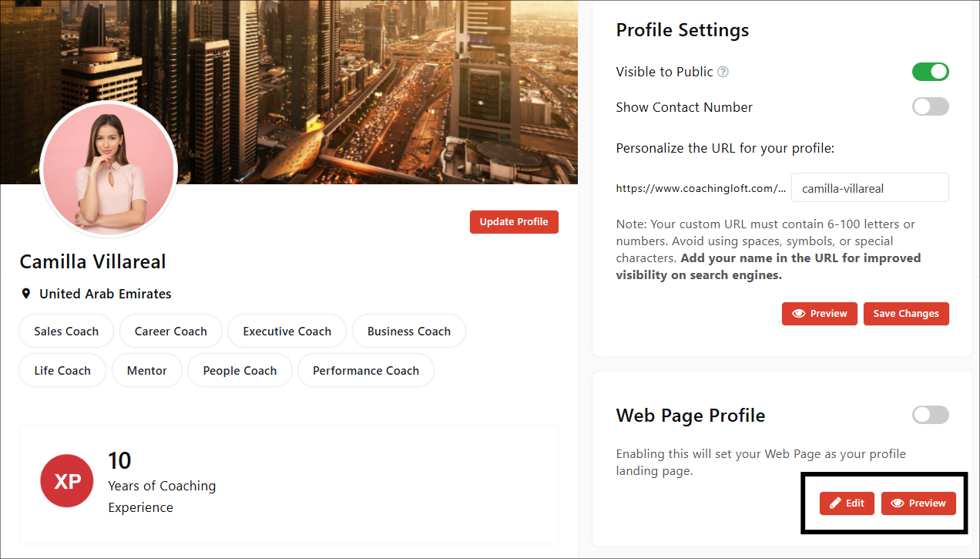Image resolution: width=980 pixels, height=559 pixels.
Task: Select the Sales Coach tag
Action: click(x=66, y=332)
